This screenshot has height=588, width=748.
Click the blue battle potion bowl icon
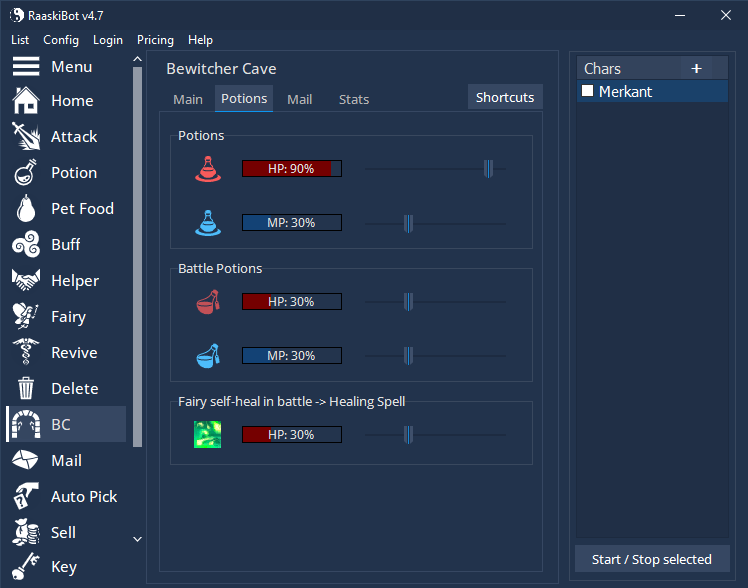[x=208, y=356]
